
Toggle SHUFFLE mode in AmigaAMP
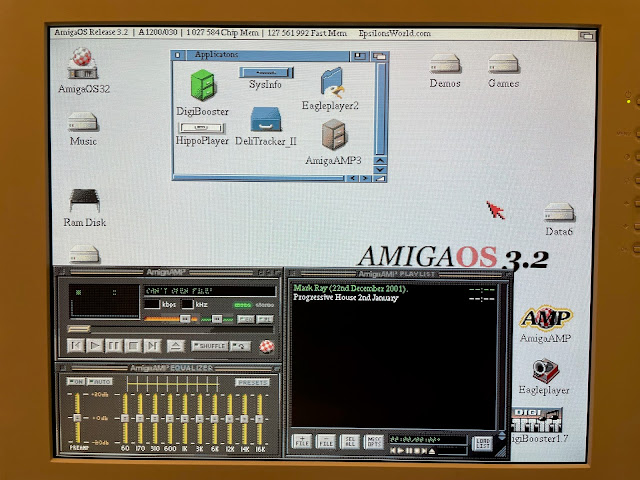(210, 346)
